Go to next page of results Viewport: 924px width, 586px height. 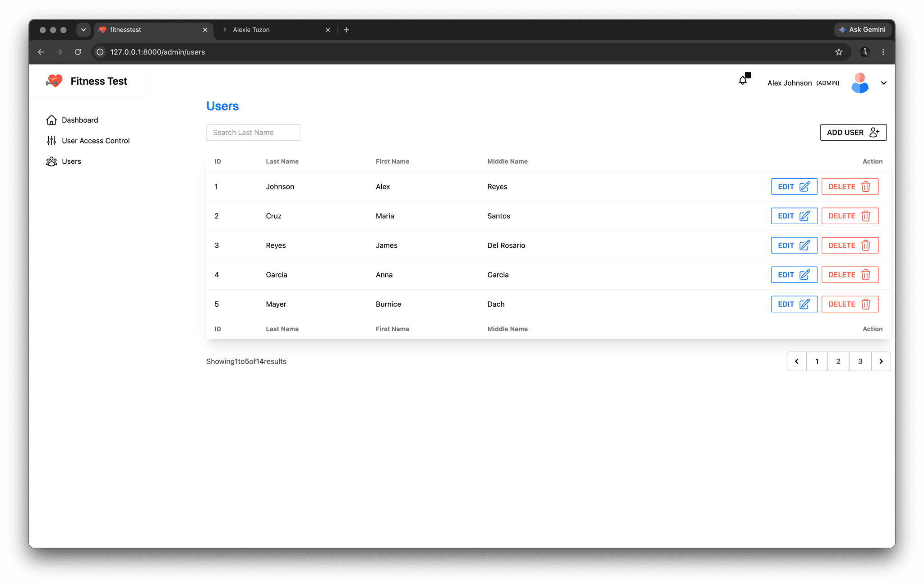point(881,361)
